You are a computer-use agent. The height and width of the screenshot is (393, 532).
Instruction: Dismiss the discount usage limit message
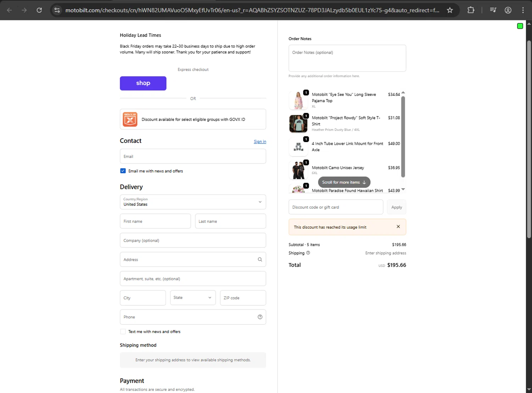click(398, 226)
